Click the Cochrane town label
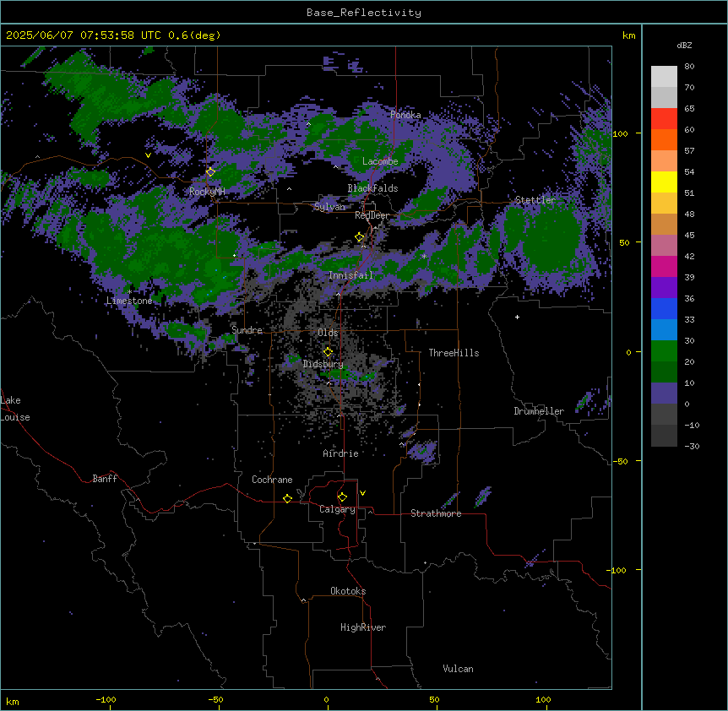This screenshot has height=711, width=728. click(272, 480)
